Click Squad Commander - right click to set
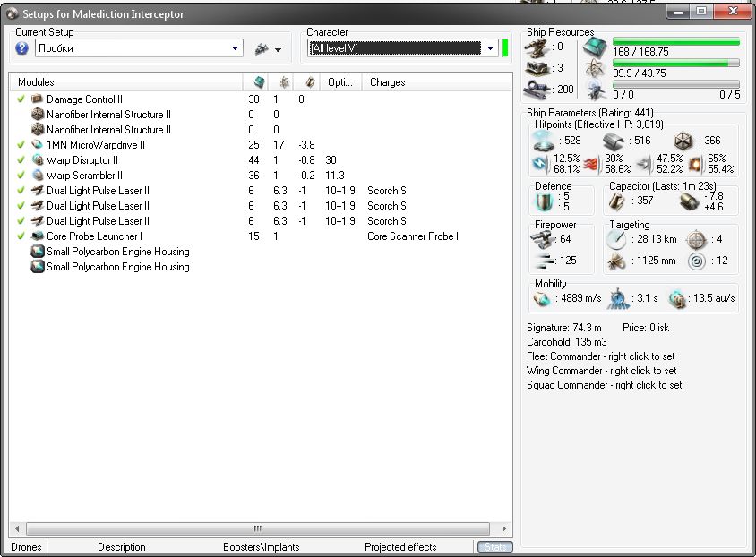Image resolution: width=756 pixels, height=557 pixels. click(x=604, y=385)
